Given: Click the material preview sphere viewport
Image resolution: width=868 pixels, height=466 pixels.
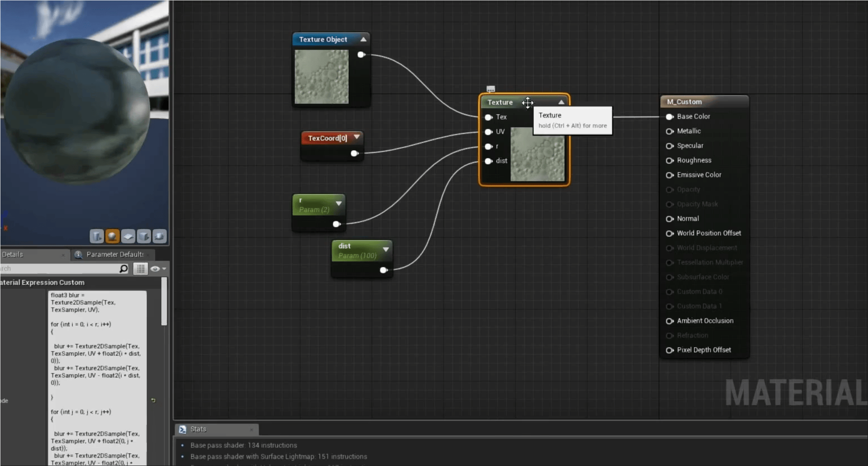Looking at the screenshot, I should (x=77, y=111).
